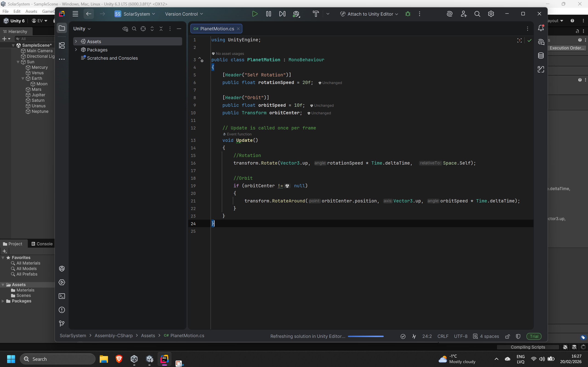Toggle Inspector lock icon in Unity

click(x=577, y=31)
